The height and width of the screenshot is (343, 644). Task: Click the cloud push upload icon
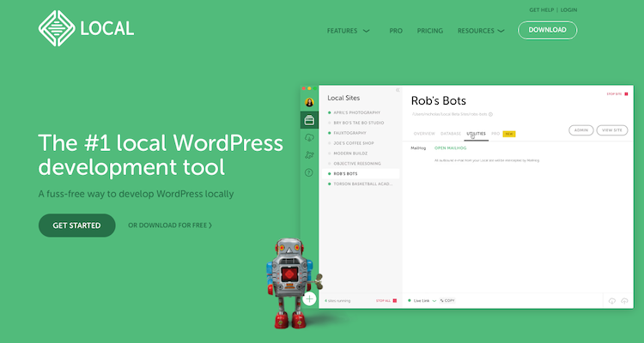point(624,301)
